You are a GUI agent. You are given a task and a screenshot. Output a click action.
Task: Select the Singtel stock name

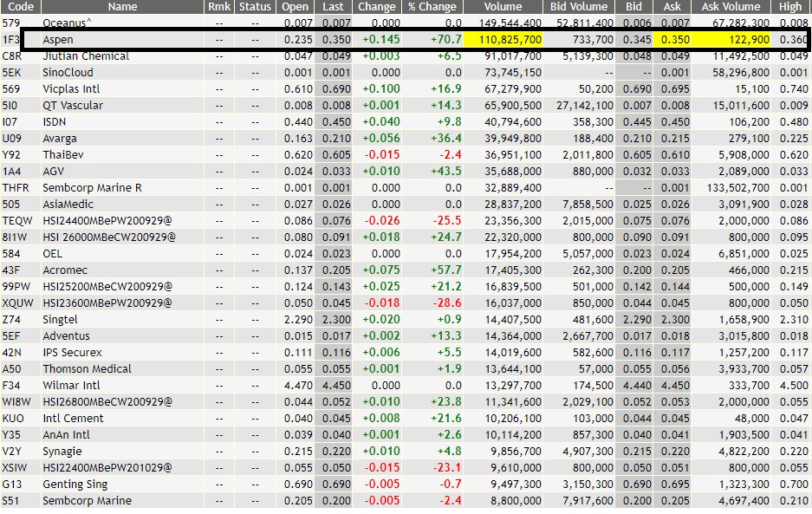tap(60, 320)
